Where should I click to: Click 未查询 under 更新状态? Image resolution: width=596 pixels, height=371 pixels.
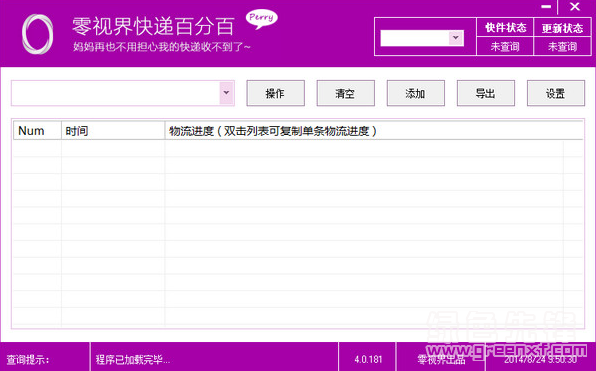[x=563, y=47]
